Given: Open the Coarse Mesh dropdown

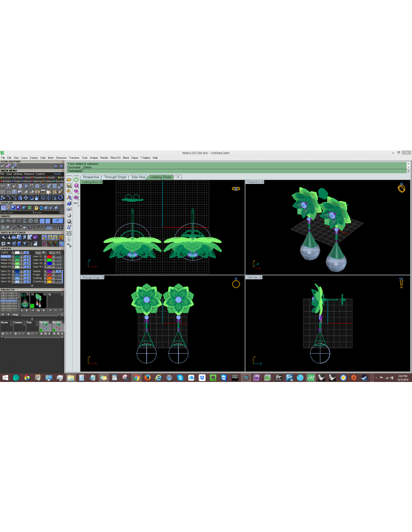Looking at the screenshot, I should click(x=16, y=212).
